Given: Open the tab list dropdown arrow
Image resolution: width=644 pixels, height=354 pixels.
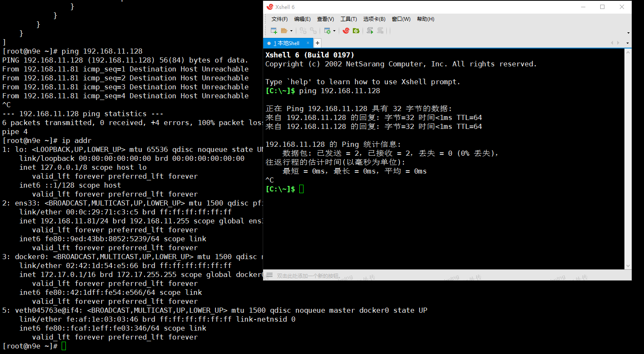Looking at the screenshot, I should tap(627, 43).
